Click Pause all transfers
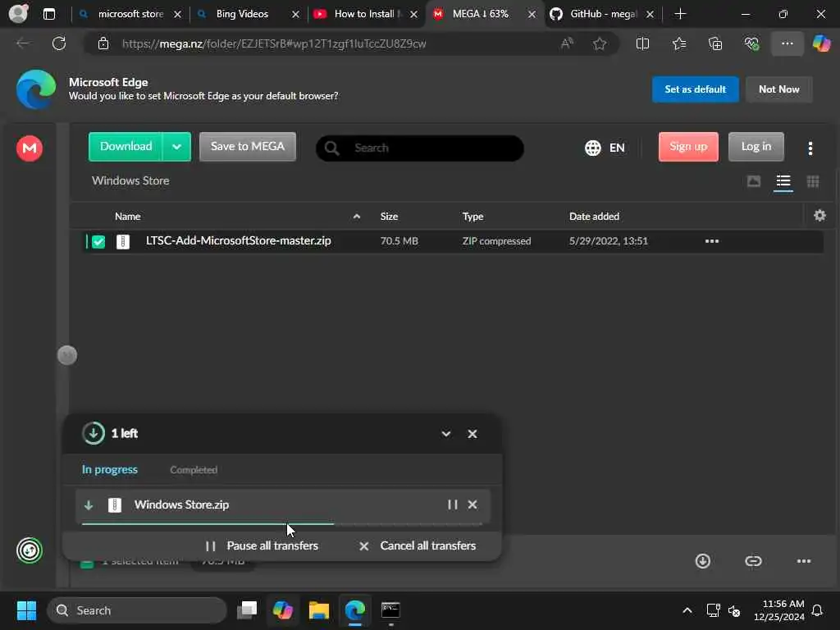The width and height of the screenshot is (840, 630). click(x=262, y=546)
